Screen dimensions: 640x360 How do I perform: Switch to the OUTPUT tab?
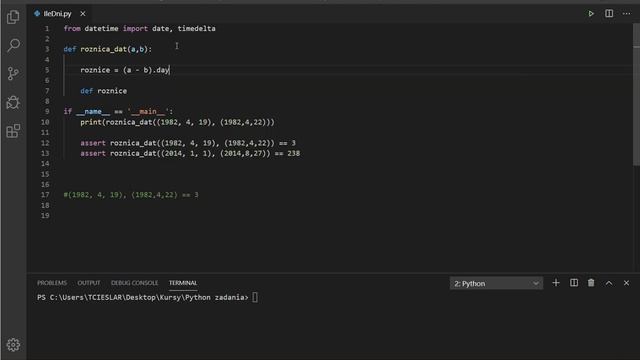89,283
